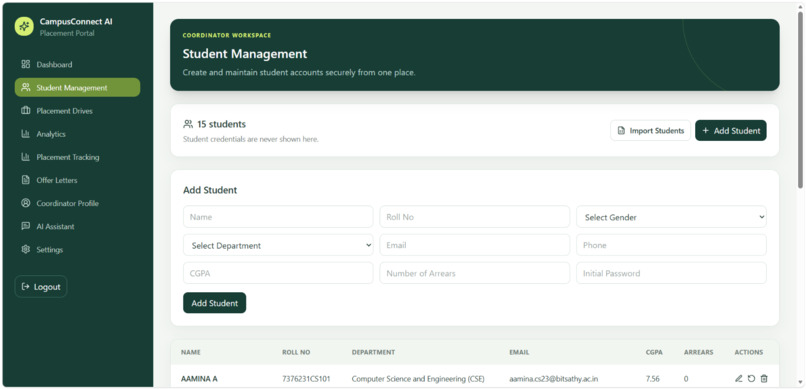Click the AI Assistant chat bubble icon

pyautogui.click(x=26, y=226)
